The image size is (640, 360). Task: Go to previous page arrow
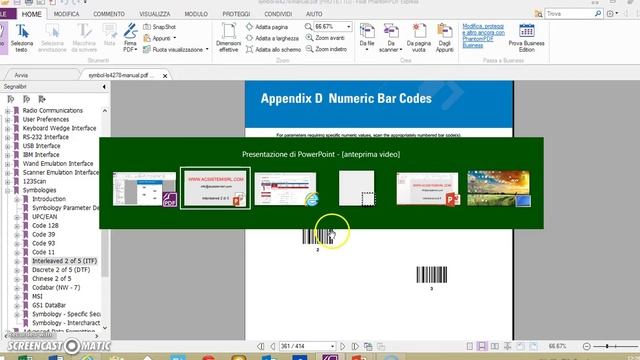coord(272,347)
